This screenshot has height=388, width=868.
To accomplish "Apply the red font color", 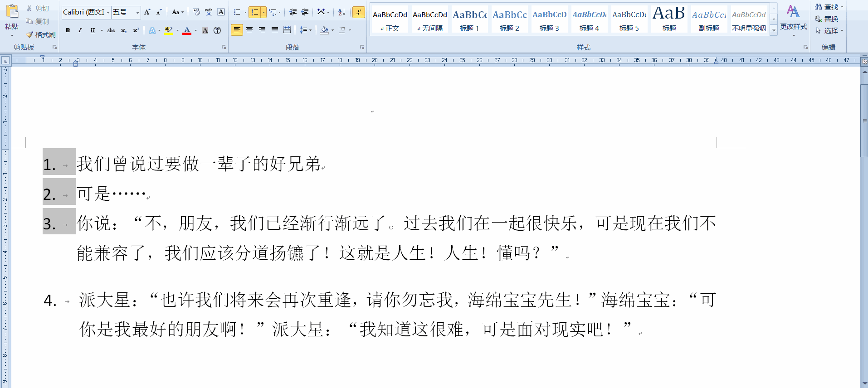I will click(x=187, y=30).
